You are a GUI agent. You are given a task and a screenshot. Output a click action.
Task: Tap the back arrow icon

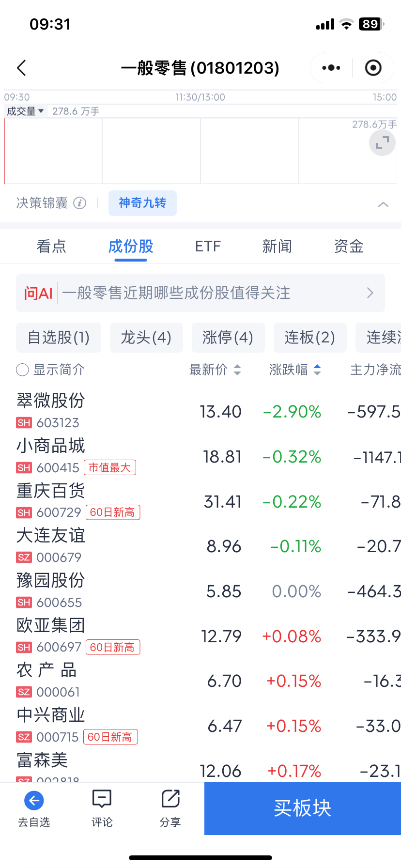(21, 68)
